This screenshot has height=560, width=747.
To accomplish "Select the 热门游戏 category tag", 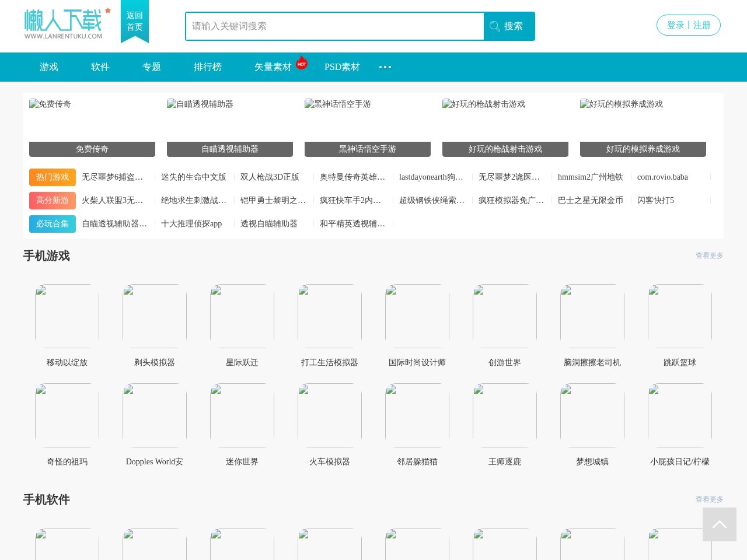I will pos(52,177).
